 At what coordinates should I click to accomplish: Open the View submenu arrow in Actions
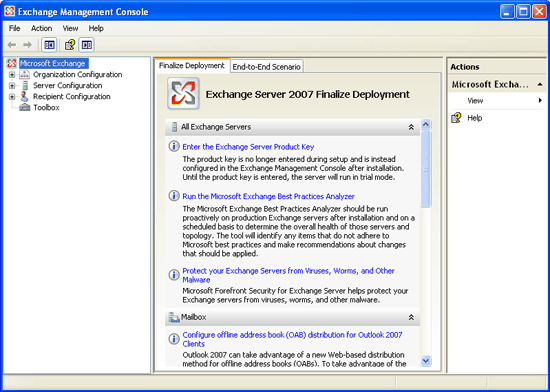[x=540, y=101]
